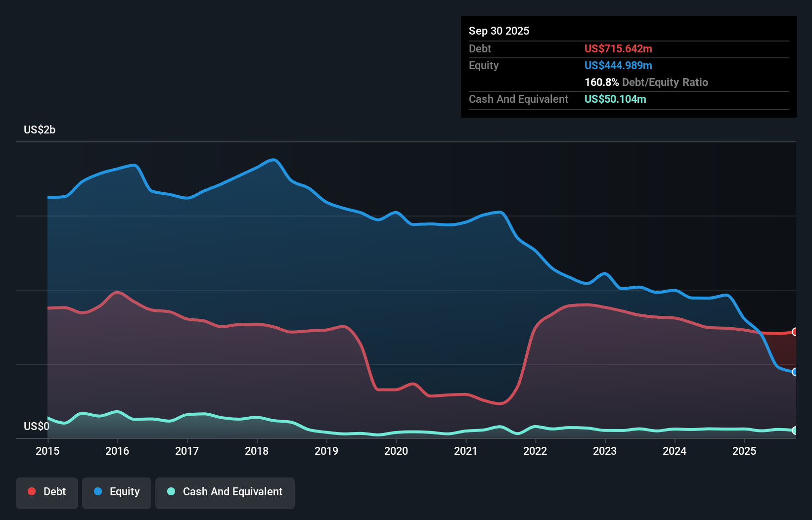Click the 160.8% ratio indicator

pyautogui.click(x=601, y=82)
